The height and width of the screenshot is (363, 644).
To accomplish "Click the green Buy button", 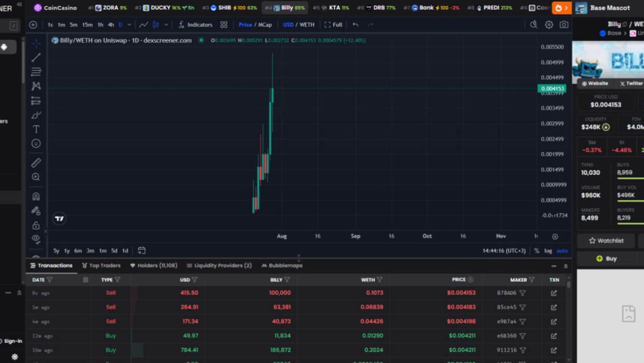I will pyautogui.click(x=606, y=258).
